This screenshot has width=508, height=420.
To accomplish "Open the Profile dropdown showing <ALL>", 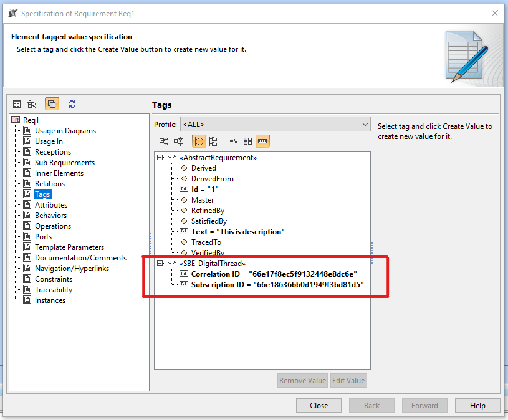I will [x=275, y=124].
